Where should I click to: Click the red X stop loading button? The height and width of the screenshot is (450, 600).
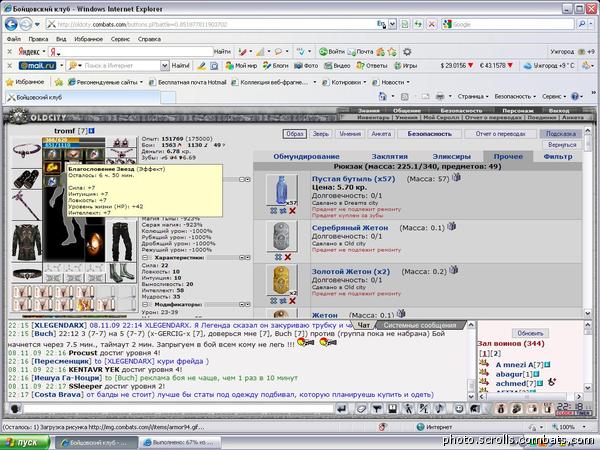[x=432, y=24]
